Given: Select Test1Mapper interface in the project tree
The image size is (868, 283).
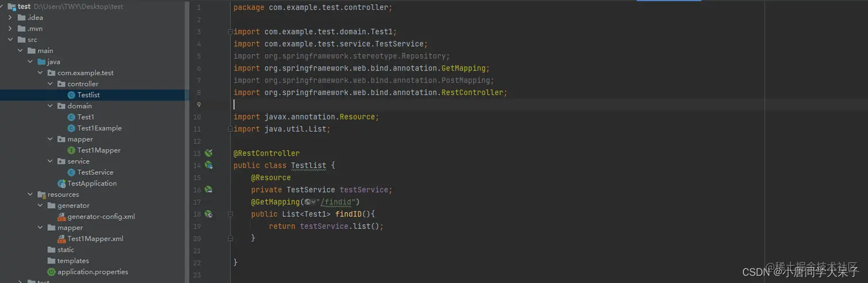Looking at the screenshot, I should point(99,150).
